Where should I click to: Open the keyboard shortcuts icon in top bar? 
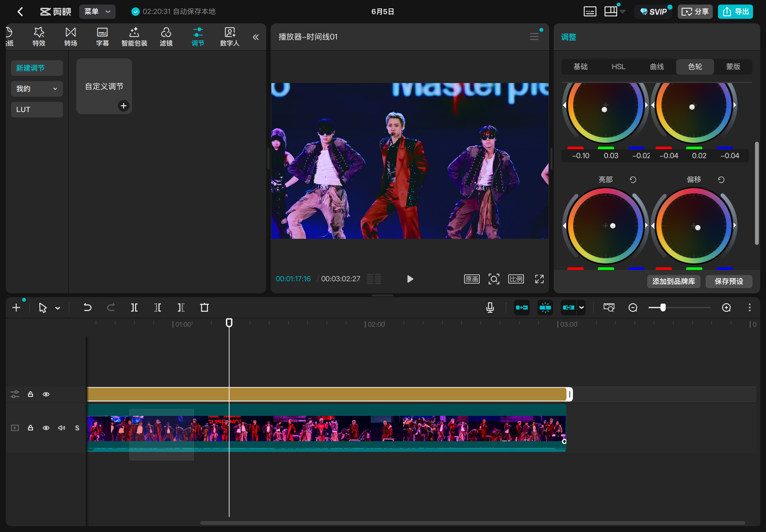[589, 12]
